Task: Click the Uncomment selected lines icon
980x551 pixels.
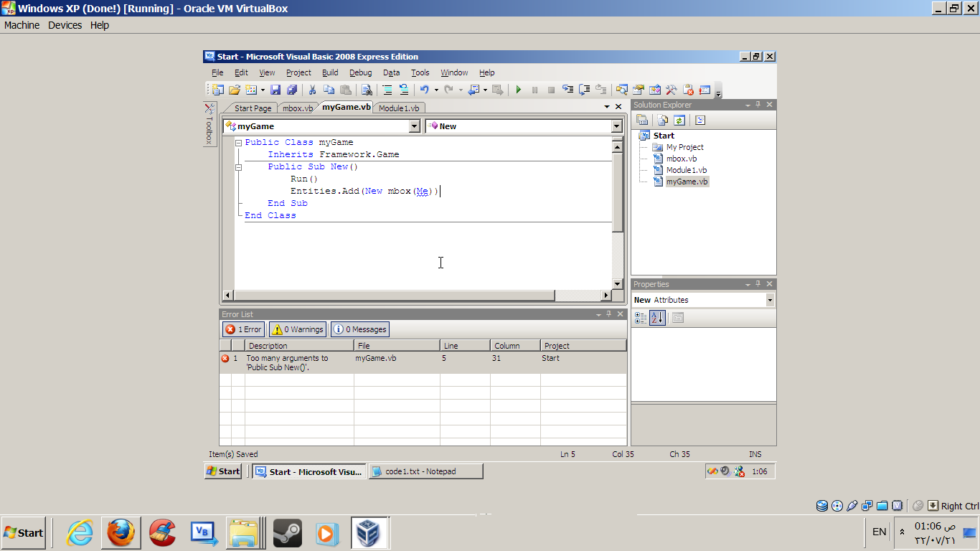Action: click(x=404, y=90)
